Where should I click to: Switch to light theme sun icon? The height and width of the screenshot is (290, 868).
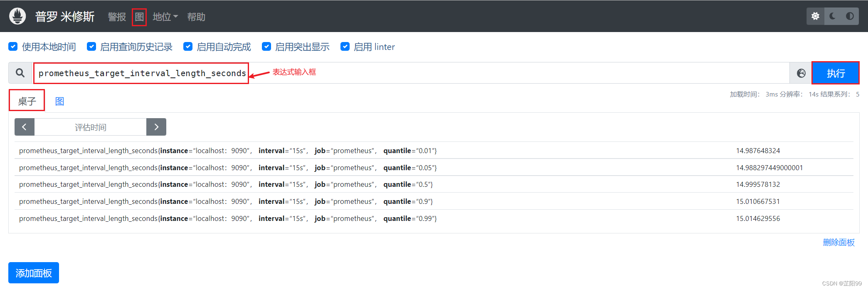815,16
